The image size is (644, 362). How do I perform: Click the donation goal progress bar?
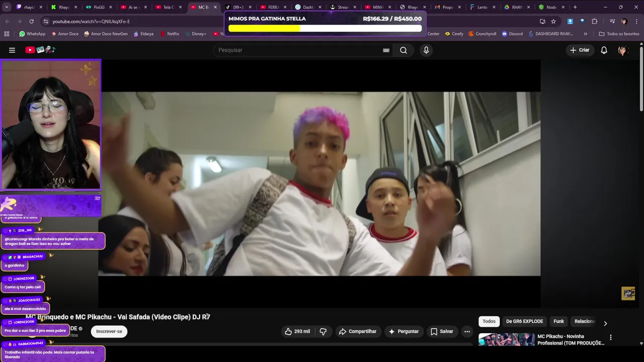click(x=325, y=28)
